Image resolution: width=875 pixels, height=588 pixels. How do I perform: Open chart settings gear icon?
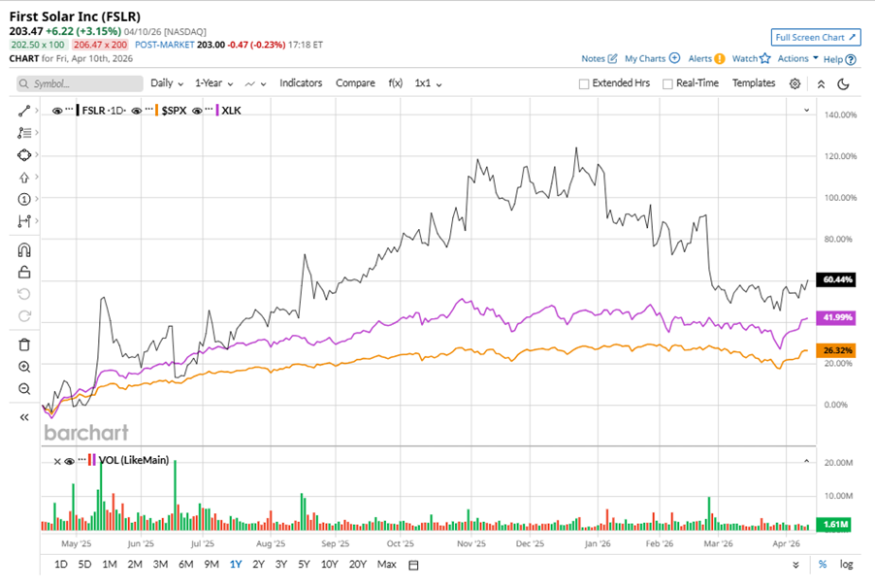pyautogui.click(x=794, y=83)
